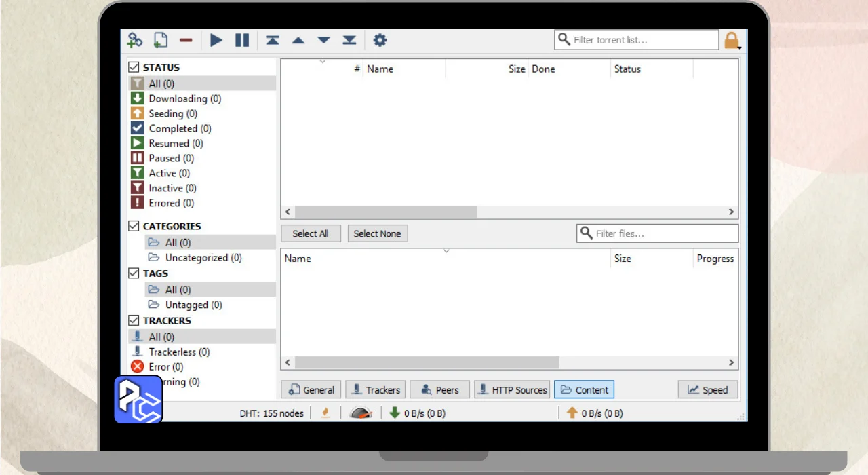The width and height of the screenshot is (868, 475).
Task: Toggle the STATUS section checkbox
Action: pyautogui.click(x=134, y=67)
